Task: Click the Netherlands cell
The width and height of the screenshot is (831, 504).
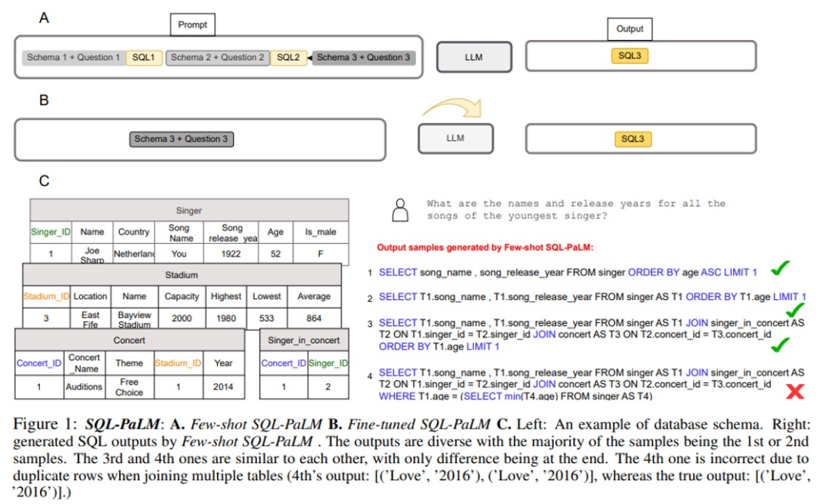Action: 134,254
